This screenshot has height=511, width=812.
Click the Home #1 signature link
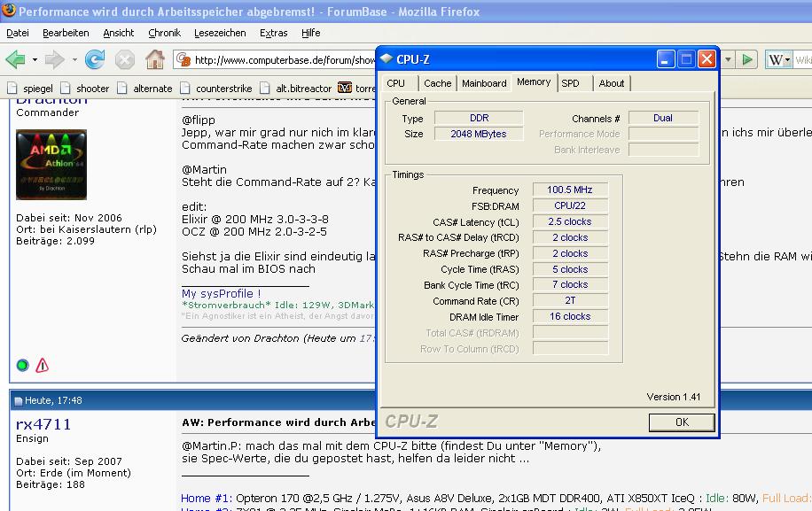207,498
